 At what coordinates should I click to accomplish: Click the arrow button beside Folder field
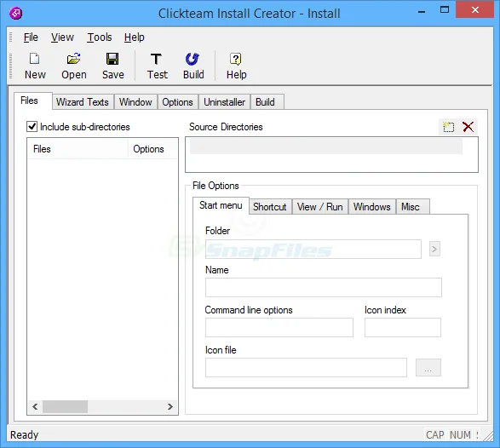[434, 249]
